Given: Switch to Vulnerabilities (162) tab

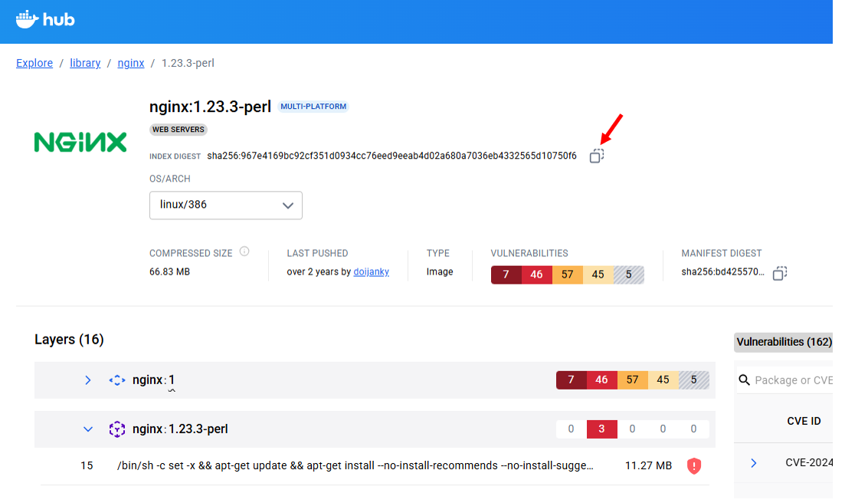Looking at the screenshot, I should [x=783, y=342].
